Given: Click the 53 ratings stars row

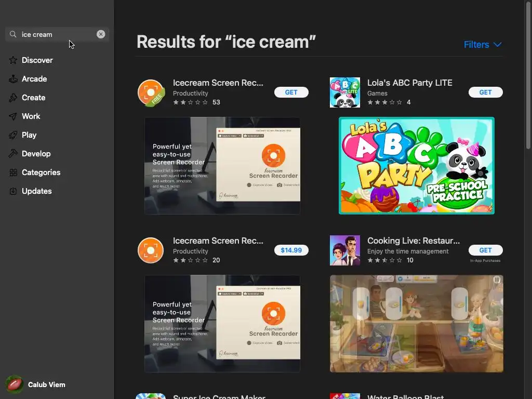Looking at the screenshot, I should tap(190, 102).
